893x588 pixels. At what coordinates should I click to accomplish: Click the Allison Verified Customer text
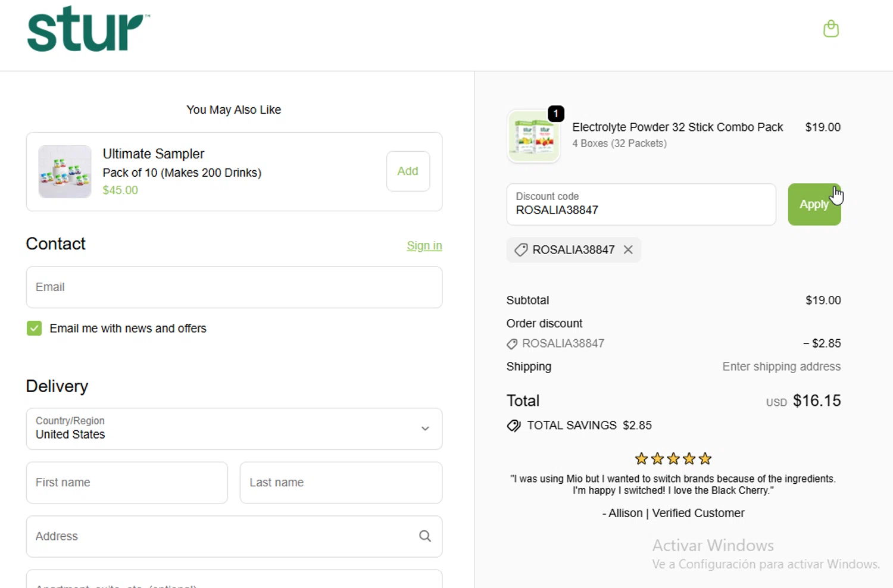673,513
